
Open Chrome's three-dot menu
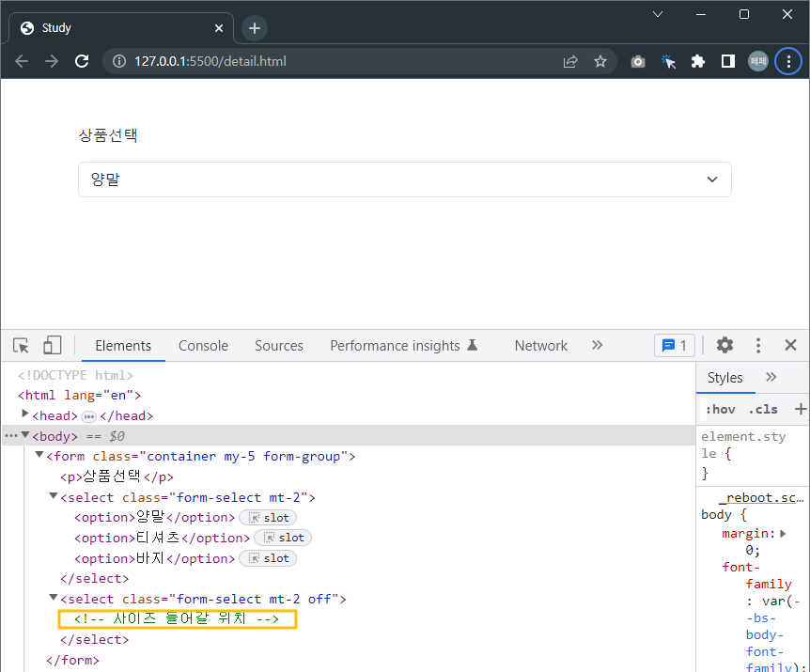click(788, 61)
